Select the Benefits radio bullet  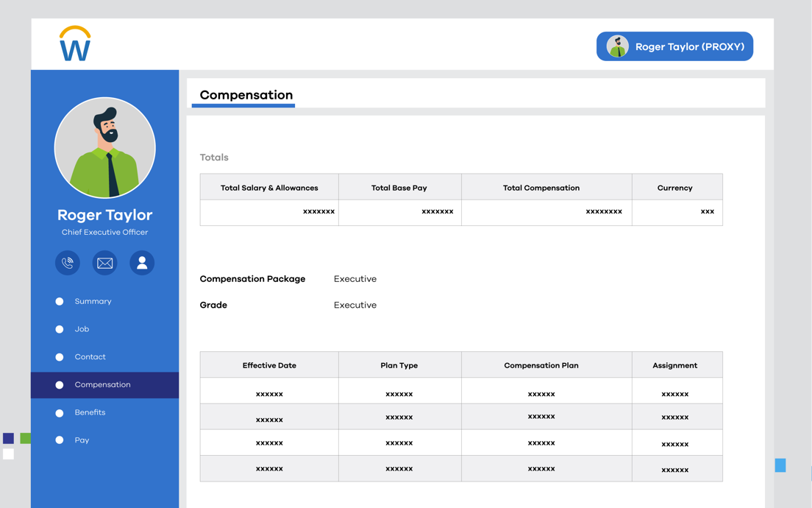click(x=60, y=413)
